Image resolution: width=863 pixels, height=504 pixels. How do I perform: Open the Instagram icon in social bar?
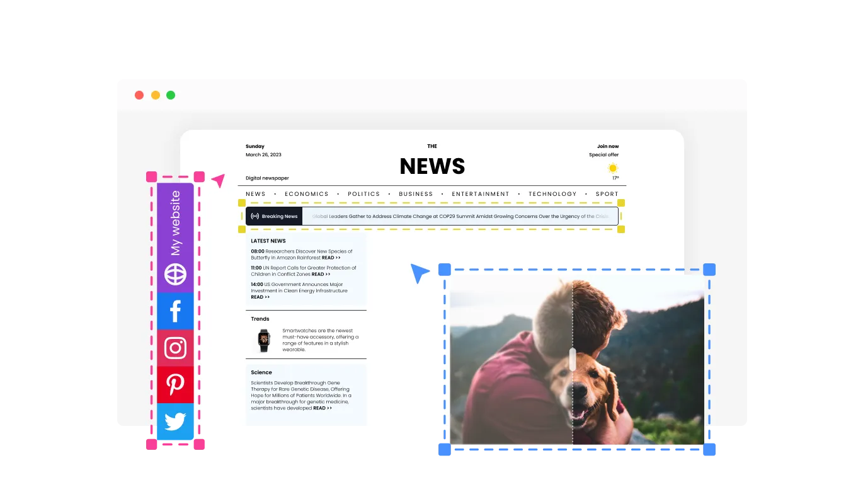tap(175, 348)
